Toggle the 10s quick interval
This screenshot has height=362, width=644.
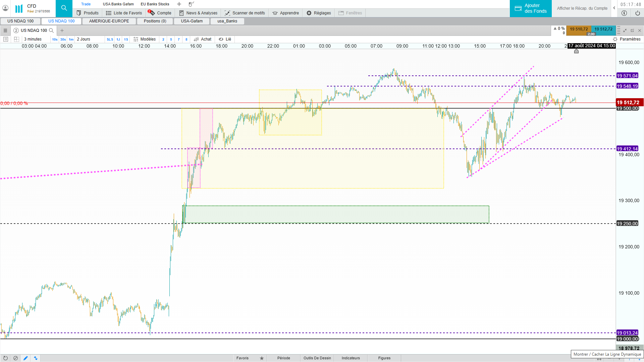click(x=55, y=39)
